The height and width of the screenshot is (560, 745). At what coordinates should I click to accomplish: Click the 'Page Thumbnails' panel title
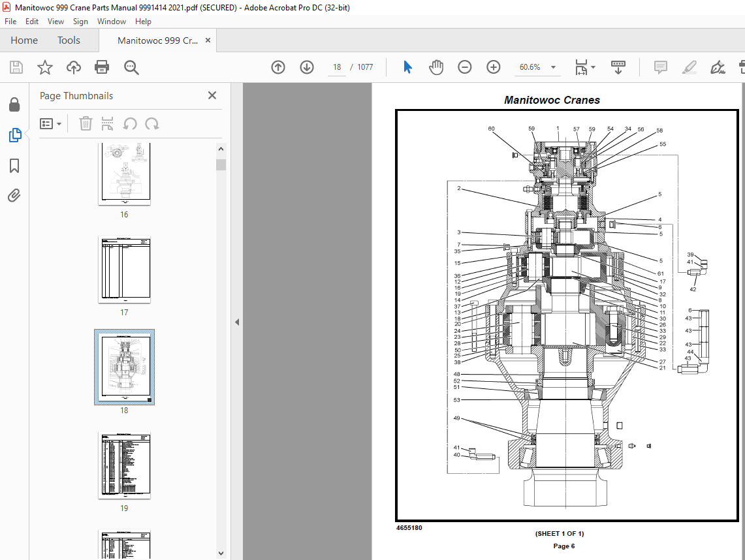click(76, 95)
